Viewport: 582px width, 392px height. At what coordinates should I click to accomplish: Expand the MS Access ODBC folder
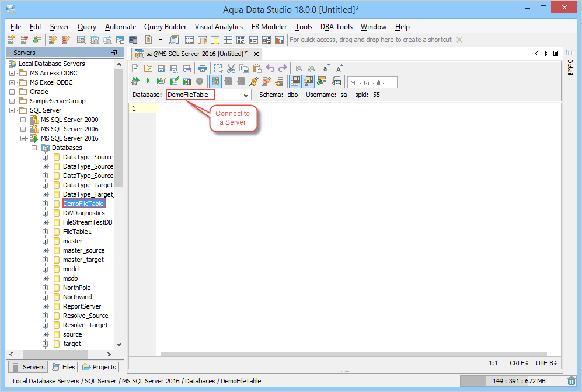(12, 73)
